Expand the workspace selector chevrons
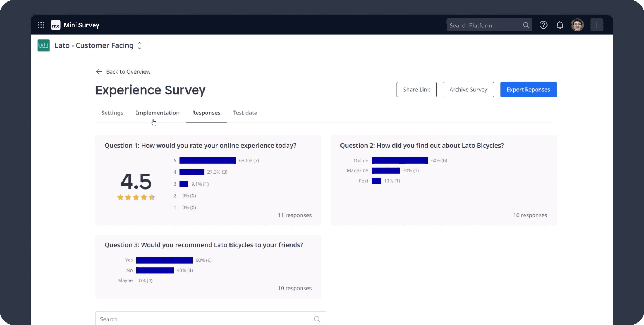The width and height of the screenshot is (644, 325). coord(139,45)
